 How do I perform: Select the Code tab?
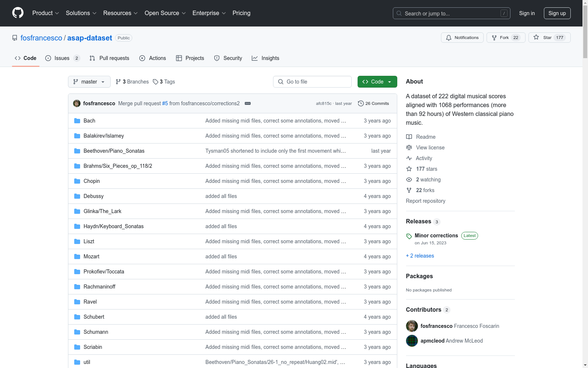26,58
